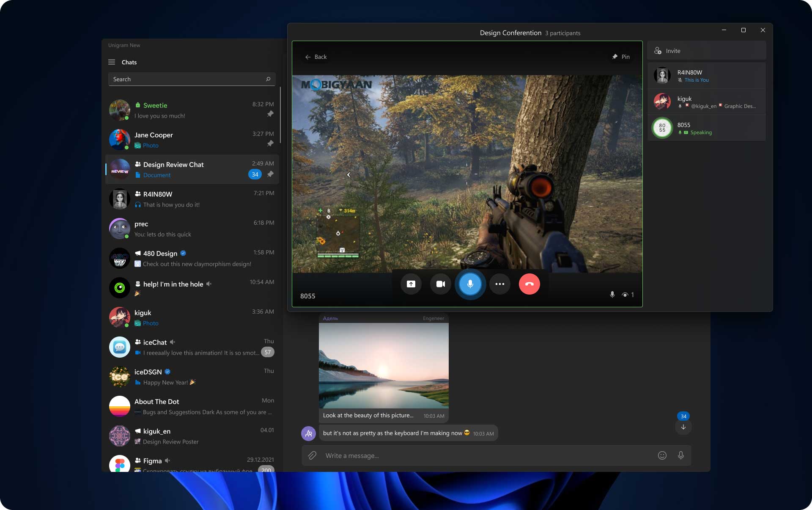Click the search magnifier icon
812x510 pixels.
click(x=268, y=79)
